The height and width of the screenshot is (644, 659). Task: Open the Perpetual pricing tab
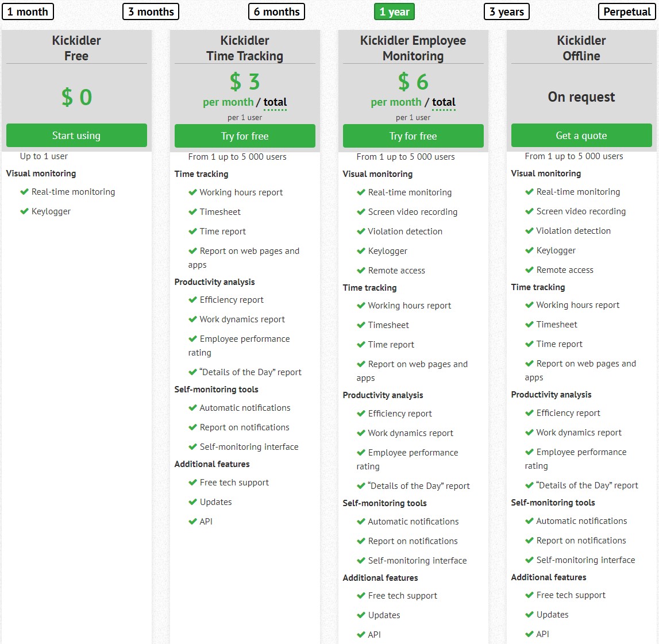626,11
